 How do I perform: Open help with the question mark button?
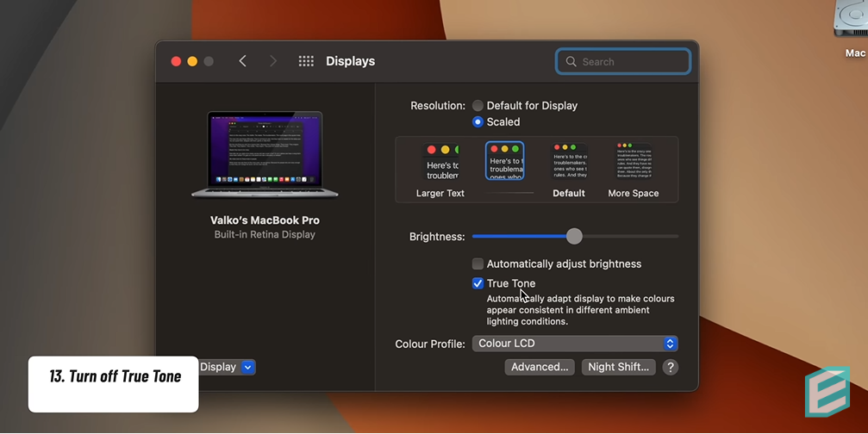[x=671, y=367]
